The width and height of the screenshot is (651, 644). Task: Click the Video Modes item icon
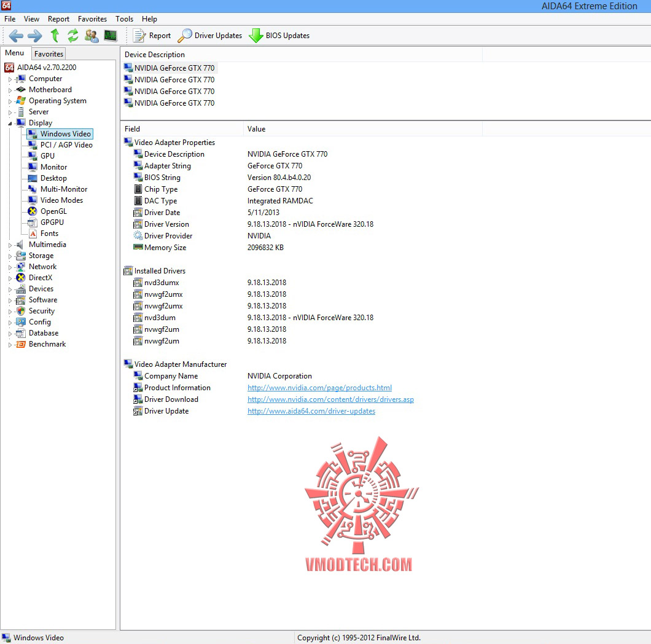tap(33, 200)
